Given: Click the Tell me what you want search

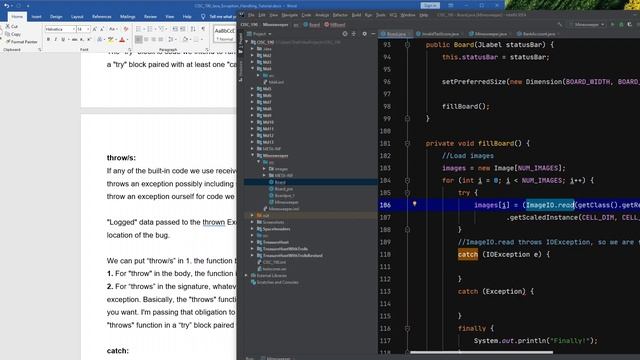Looking at the screenshot, I should tap(220, 17).
